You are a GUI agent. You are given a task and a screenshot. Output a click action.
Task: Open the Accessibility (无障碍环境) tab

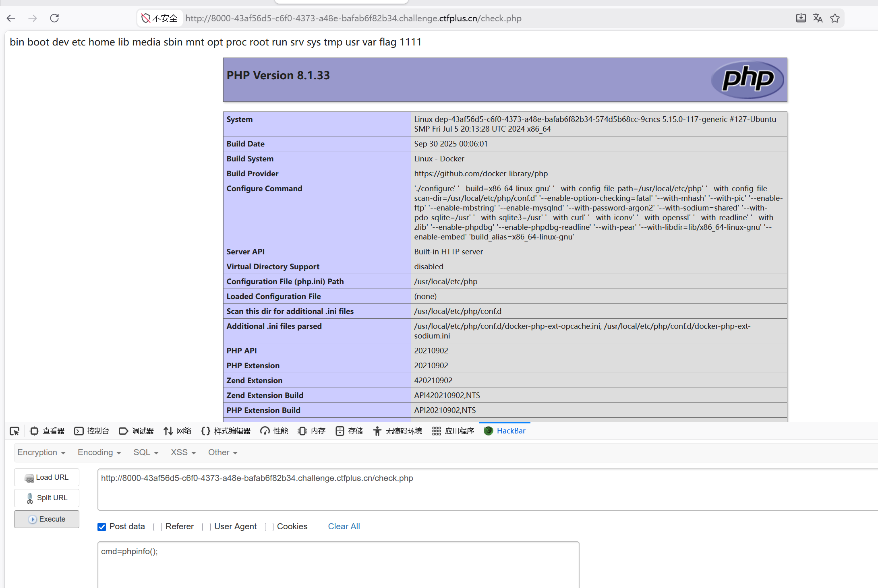coord(398,431)
